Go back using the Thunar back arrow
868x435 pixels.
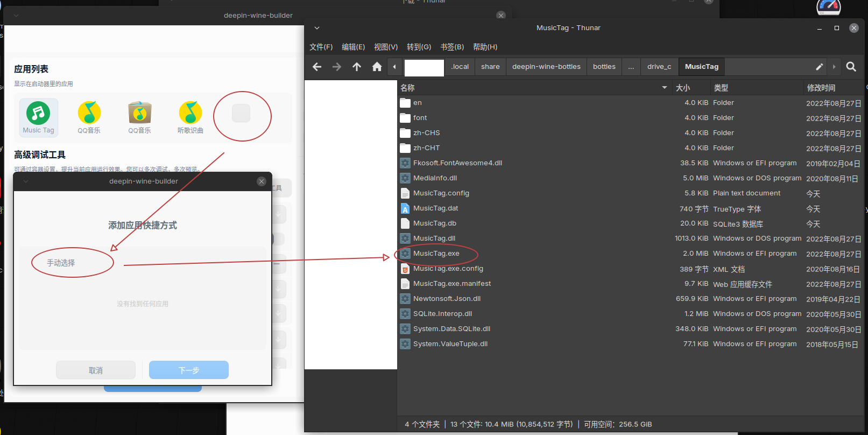(317, 67)
